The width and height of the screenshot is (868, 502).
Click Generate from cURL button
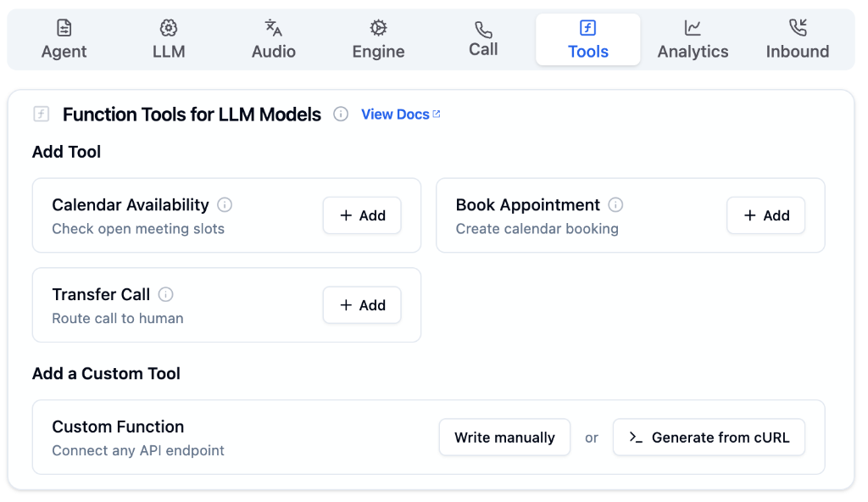click(709, 438)
